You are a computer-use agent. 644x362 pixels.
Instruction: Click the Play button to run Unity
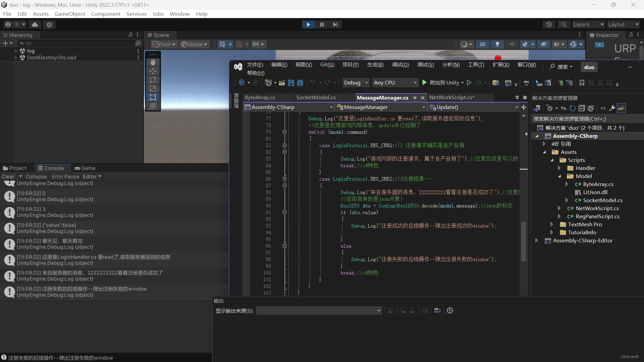coord(308,24)
